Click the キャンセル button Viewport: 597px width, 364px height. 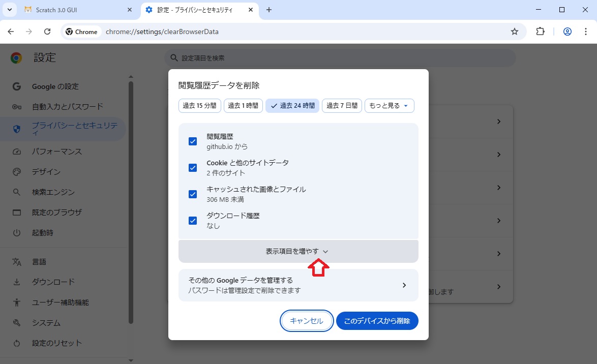coord(307,321)
